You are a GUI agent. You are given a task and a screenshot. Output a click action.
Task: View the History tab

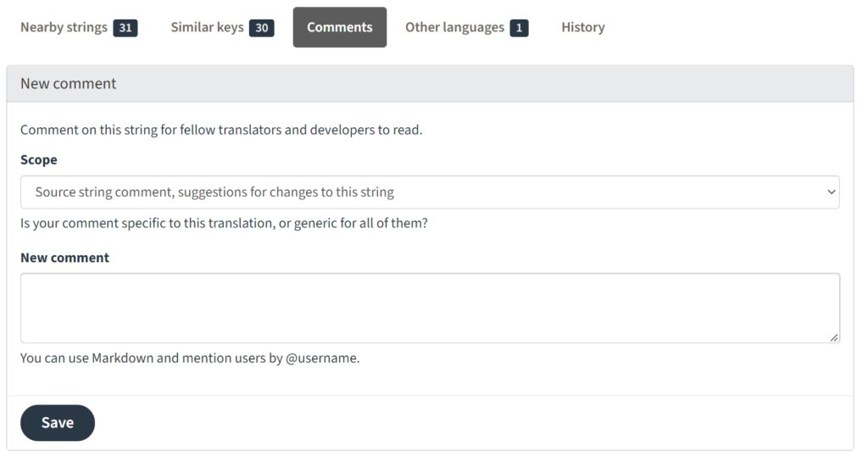[583, 27]
